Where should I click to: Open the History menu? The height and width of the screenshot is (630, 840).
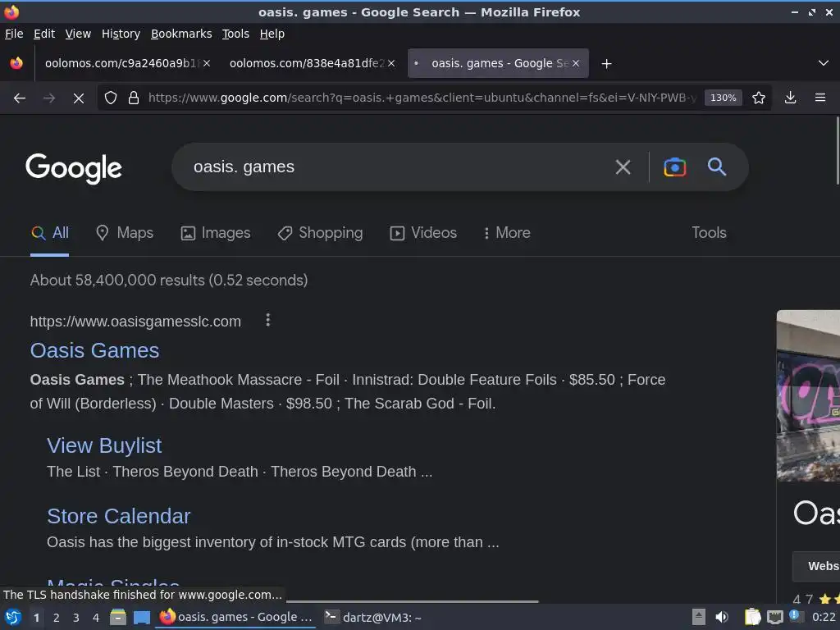[x=121, y=34]
